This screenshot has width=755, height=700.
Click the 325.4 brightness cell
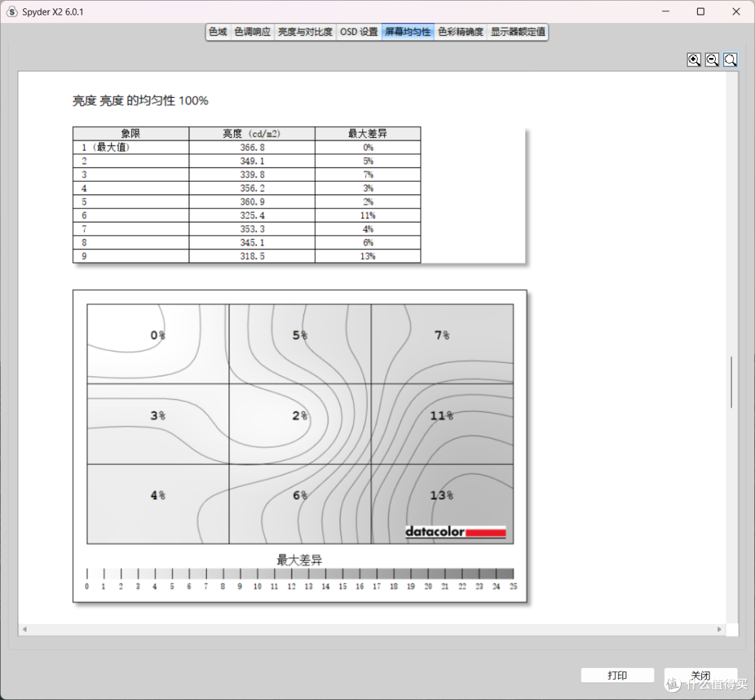coord(252,215)
